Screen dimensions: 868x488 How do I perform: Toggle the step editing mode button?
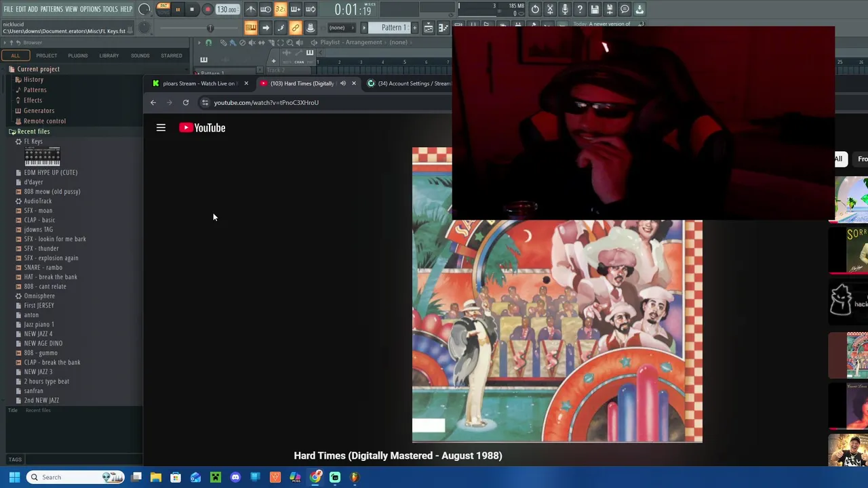pos(280,28)
